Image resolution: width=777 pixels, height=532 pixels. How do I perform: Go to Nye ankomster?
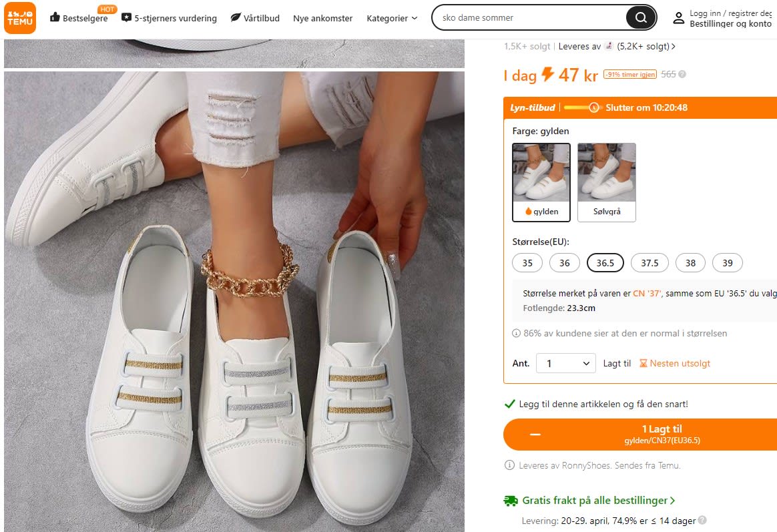pos(322,18)
